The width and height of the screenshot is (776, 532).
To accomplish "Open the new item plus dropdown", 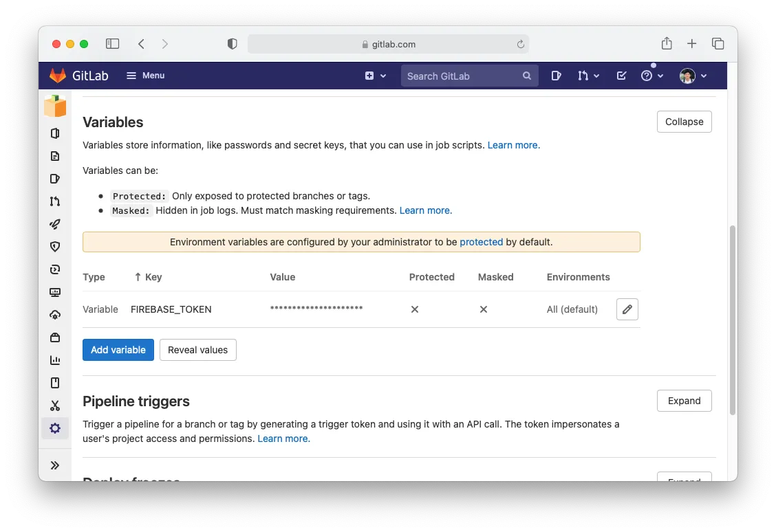I will 376,76.
